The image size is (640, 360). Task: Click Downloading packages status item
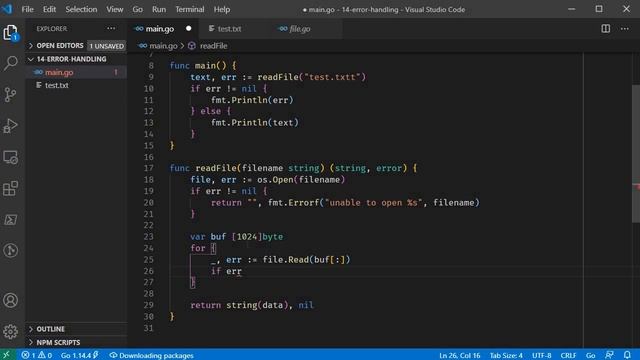pos(151,355)
